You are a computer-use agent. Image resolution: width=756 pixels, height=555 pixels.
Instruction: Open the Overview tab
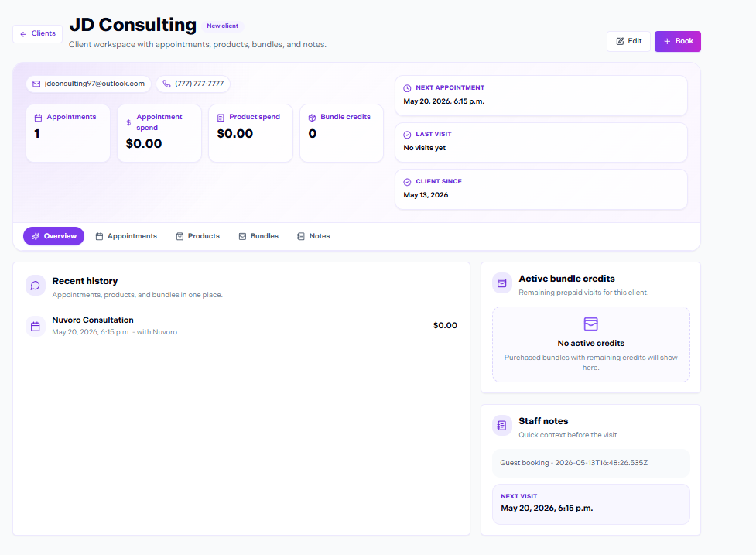pos(54,236)
